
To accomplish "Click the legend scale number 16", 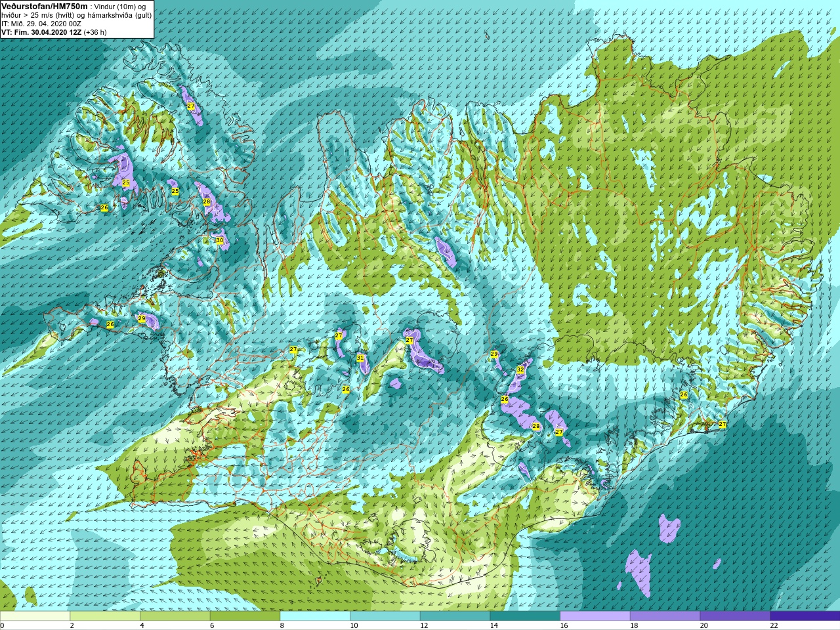I will pos(564,625).
